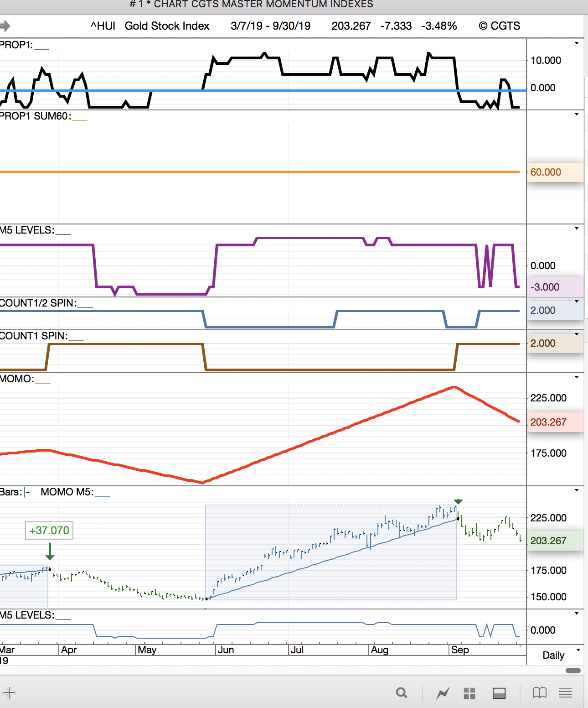Click the COUNT1/2 SPIN pane label
The height and width of the screenshot is (708, 588).
point(38,303)
